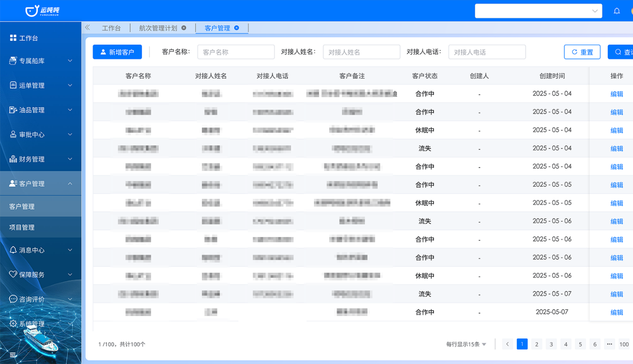Go to page 100 in pagination
This screenshot has height=364, width=633.
pos(624,344)
